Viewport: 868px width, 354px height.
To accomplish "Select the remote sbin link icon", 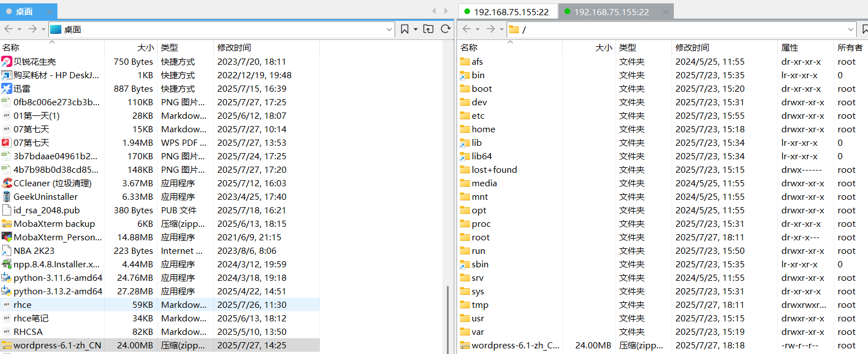I will point(465,264).
